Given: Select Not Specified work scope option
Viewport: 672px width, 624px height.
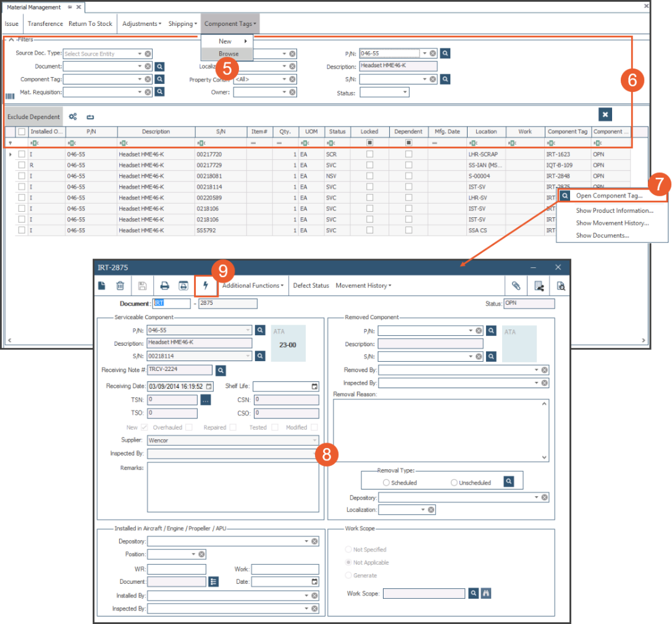Looking at the screenshot, I should pyautogui.click(x=348, y=549).
